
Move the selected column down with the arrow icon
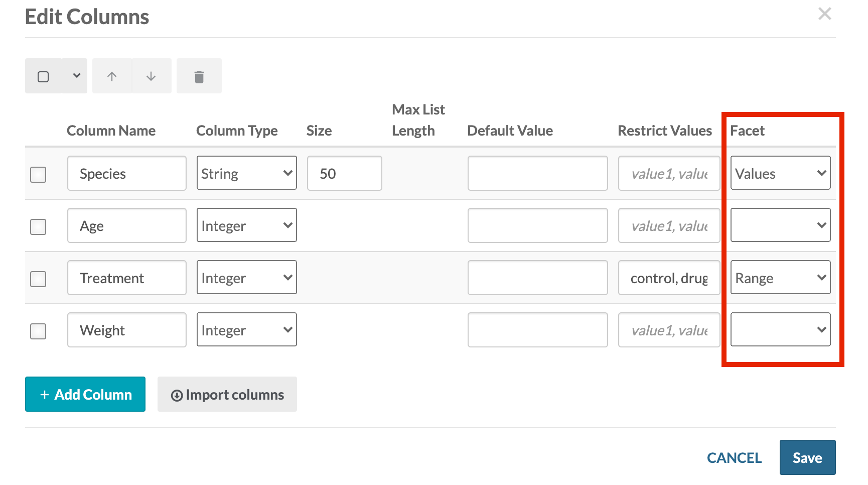(151, 76)
